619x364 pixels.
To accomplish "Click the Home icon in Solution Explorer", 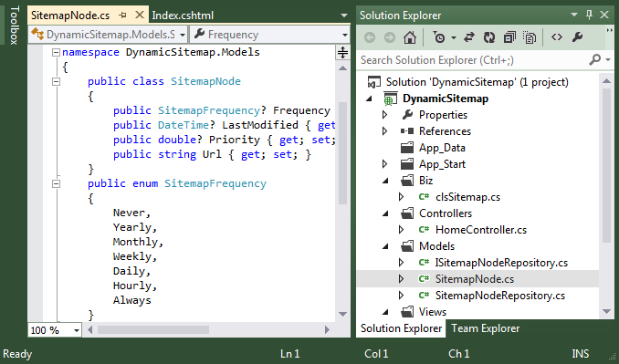I will pyautogui.click(x=410, y=37).
